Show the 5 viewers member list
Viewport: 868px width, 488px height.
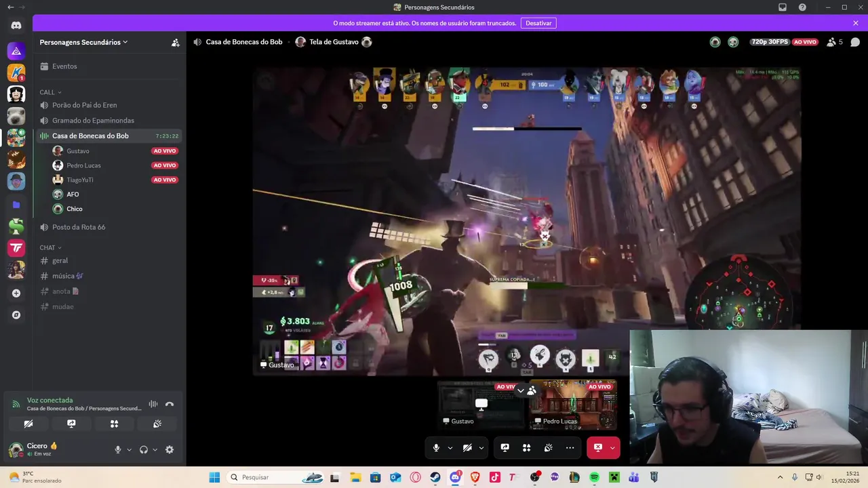pos(835,42)
